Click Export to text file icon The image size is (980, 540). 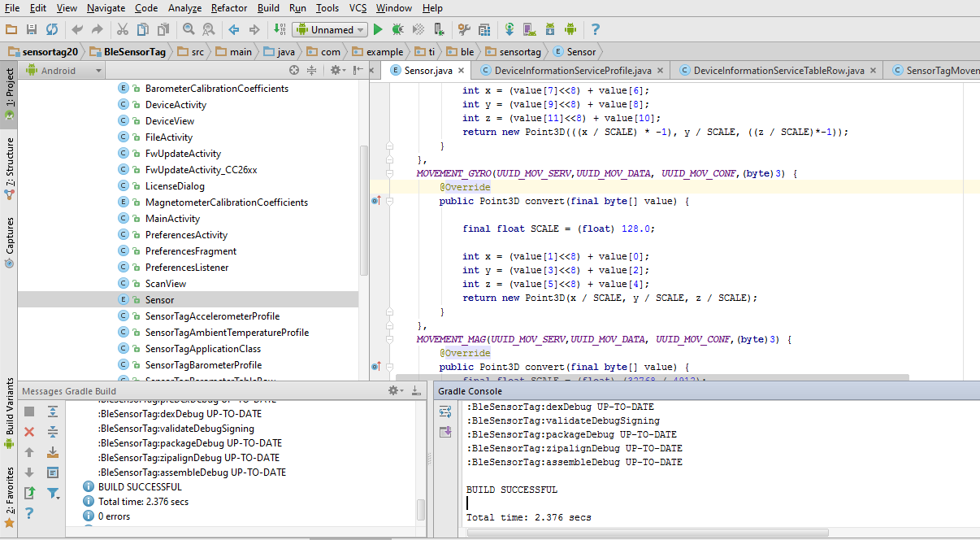(x=29, y=492)
